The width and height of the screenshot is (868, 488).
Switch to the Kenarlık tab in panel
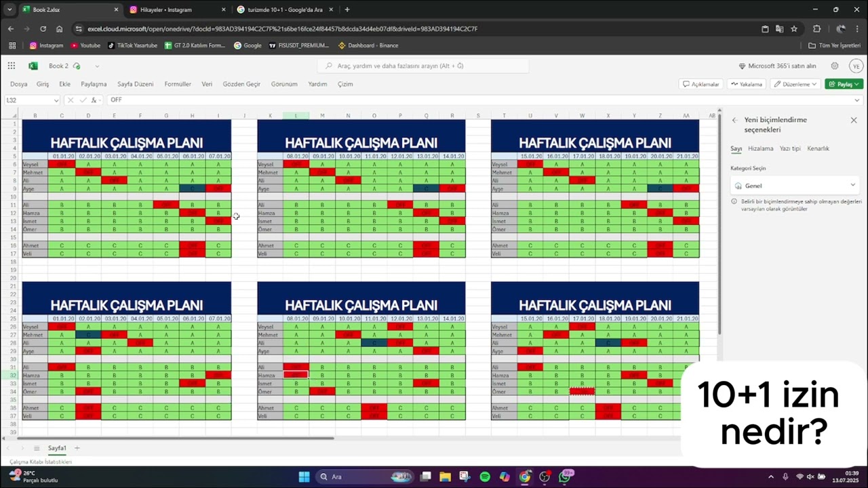coord(818,148)
